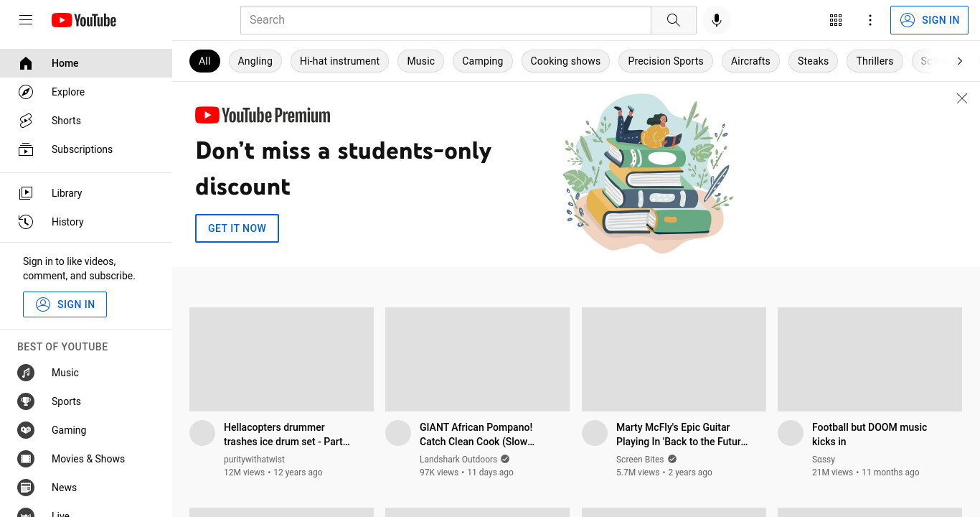Open the Subscriptions sidebar entry
The height and width of the screenshot is (517, 980).
coord(86,149)
